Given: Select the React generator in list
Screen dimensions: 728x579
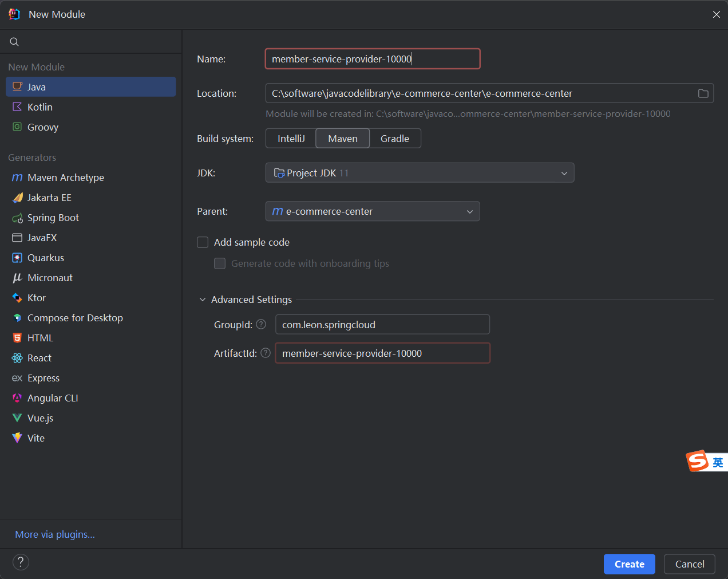Looking at the screenshot, I should click(x=39, y=358).
